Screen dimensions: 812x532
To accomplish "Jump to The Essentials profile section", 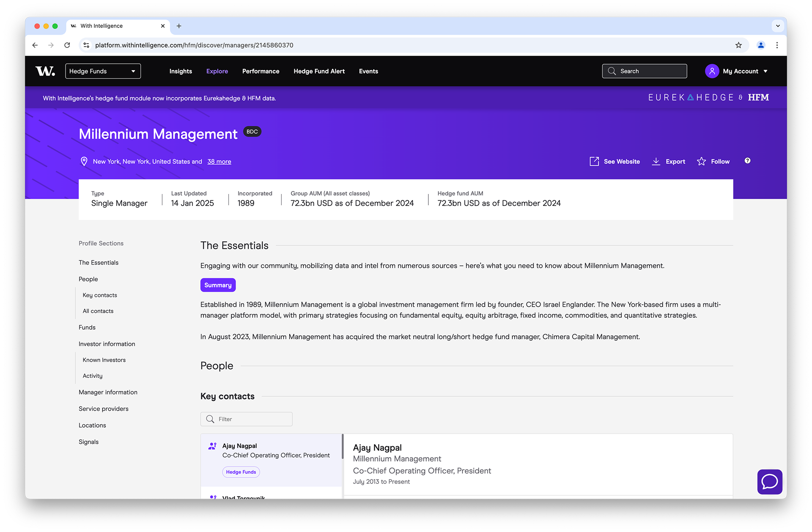I will pos(99,262).
